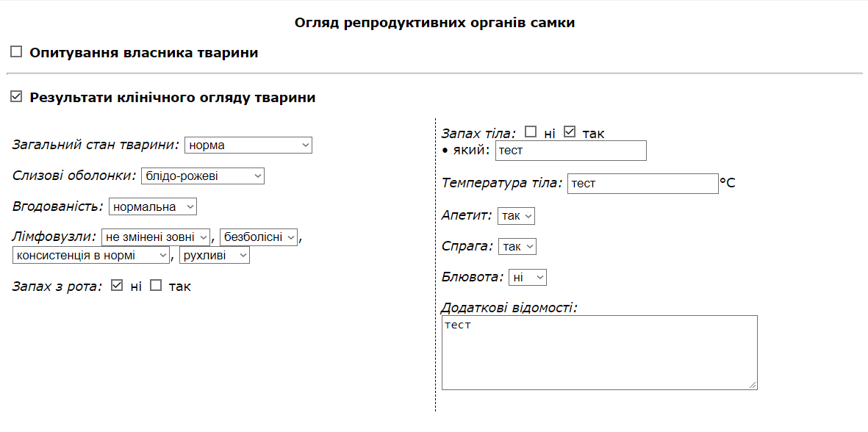Expand the 'Спрага' dropdown
Screen dimensions: 868x432
pyautogui.click(x=517, y=247)
